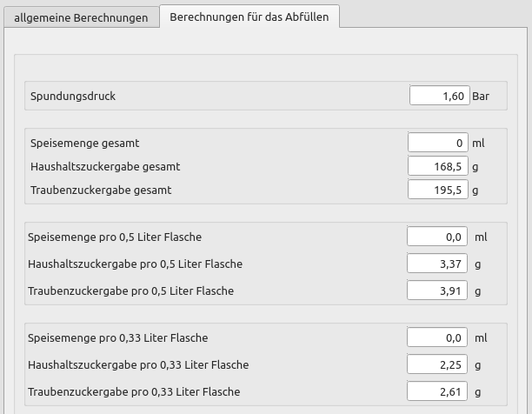Focus the Speisemenge gesamt value field

click(437, 143)
